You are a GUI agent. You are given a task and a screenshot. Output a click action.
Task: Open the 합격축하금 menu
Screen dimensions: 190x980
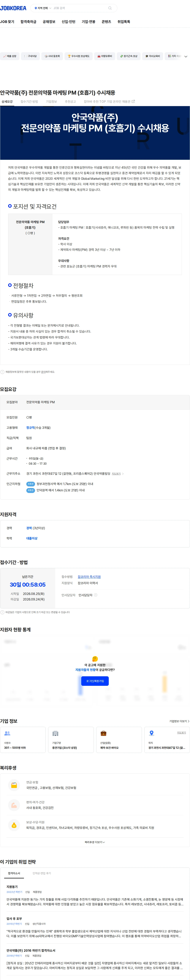click(28, 22)
